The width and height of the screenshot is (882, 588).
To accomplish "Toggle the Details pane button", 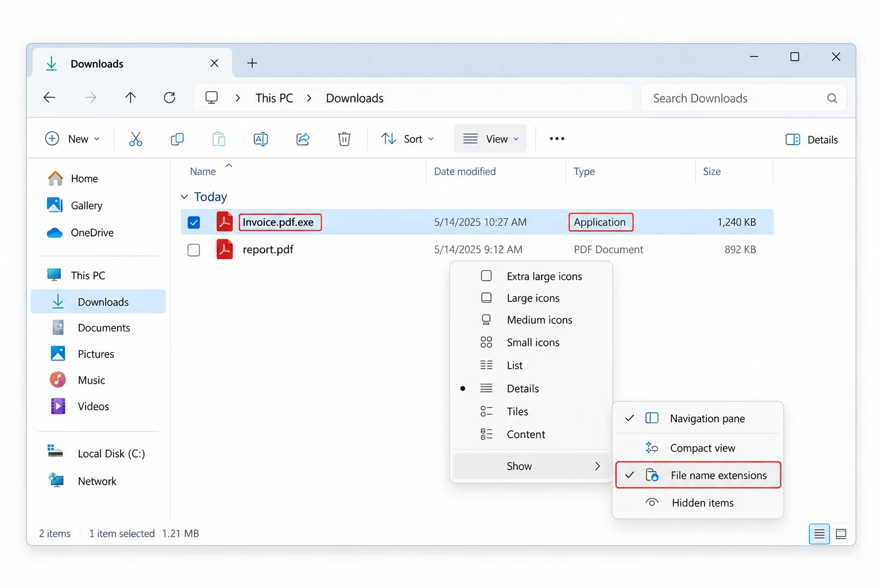I will [812, 140].
